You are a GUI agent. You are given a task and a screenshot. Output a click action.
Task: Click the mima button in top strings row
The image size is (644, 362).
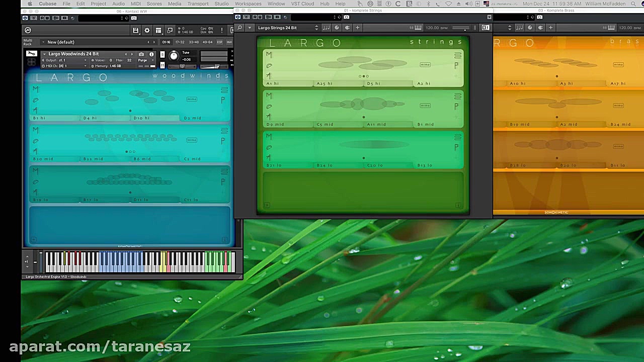425,64
